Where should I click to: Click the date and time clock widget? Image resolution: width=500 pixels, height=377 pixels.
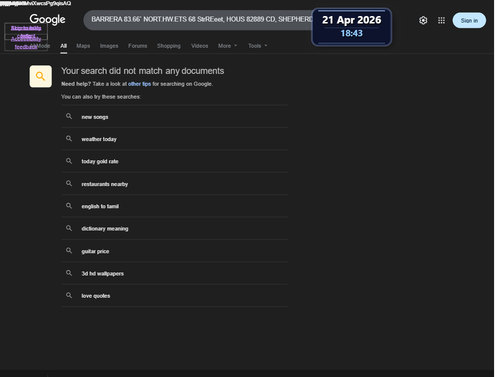click(x=351, y=27)
